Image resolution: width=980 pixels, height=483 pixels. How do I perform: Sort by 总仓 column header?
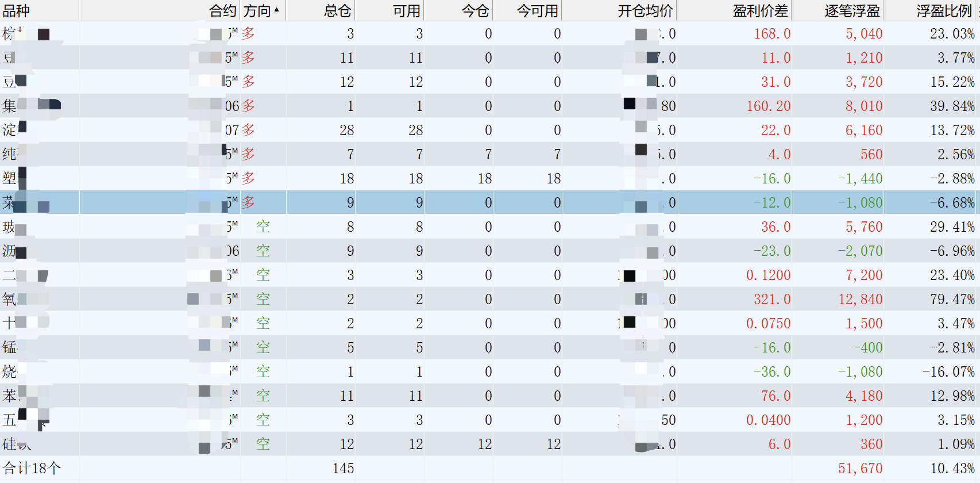click(x=337, y=11)
